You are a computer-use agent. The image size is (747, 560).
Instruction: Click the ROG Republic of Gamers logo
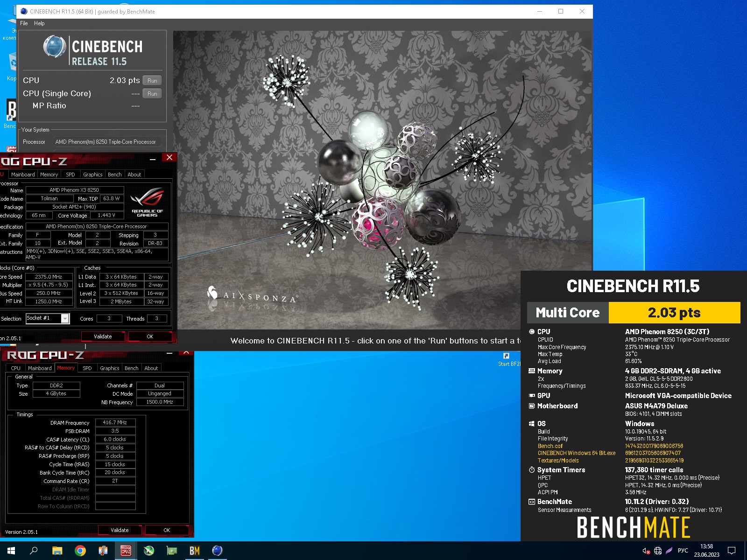pos(148,202)
